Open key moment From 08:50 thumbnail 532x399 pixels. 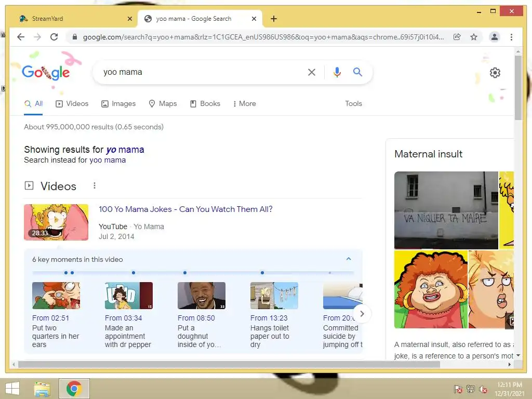pos(202,296)
